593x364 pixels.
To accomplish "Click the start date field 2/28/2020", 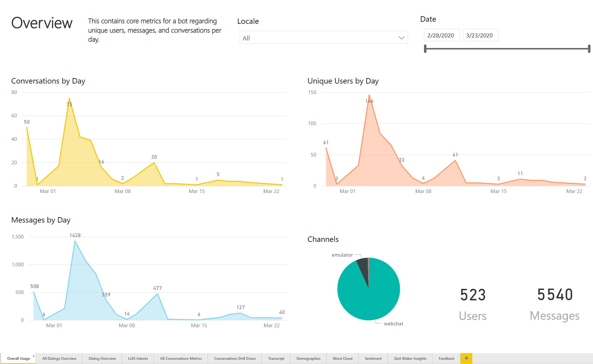I will point(441,35).
